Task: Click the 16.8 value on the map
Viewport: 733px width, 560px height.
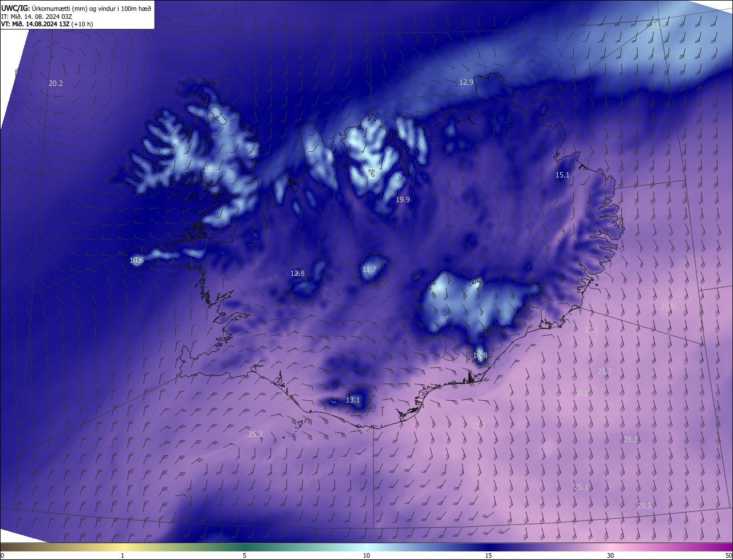Action: tap(480, 356)
